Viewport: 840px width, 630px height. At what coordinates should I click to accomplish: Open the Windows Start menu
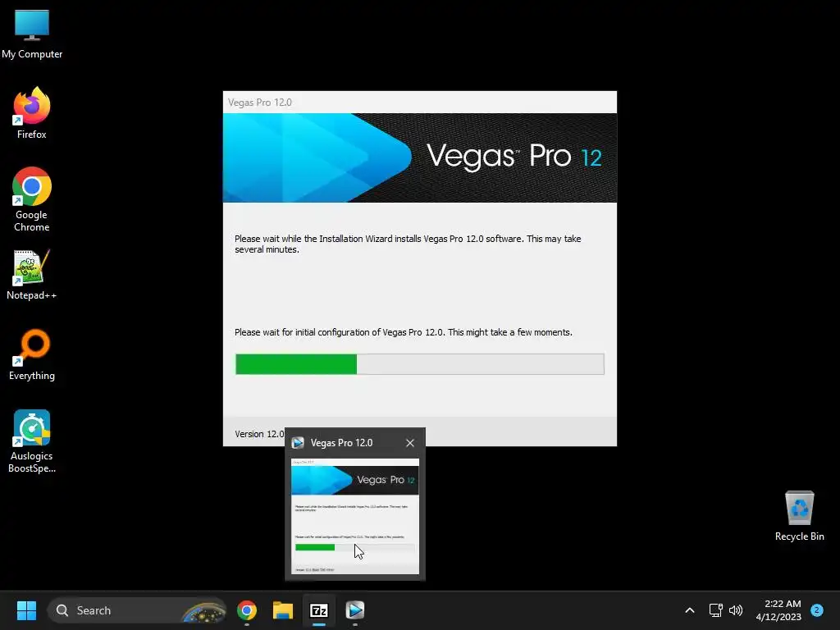coord(26,610)
